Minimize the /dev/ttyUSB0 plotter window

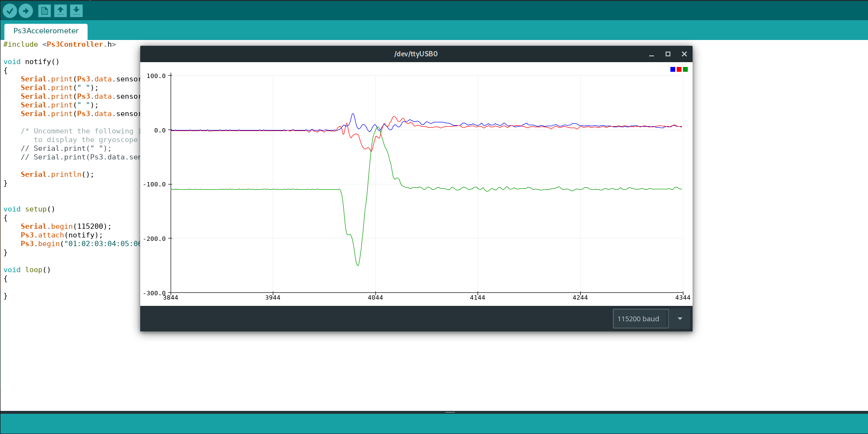tap(652, 54)
